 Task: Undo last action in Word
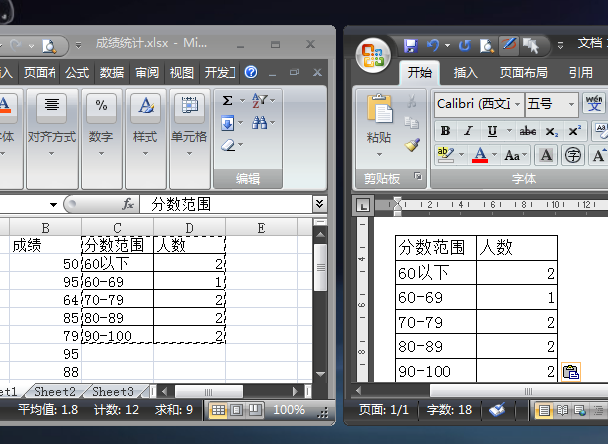tap(433, 46)
